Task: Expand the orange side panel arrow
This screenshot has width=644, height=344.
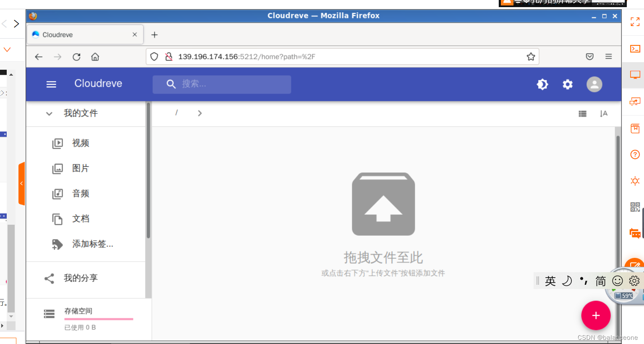Action: click(21, 184)
